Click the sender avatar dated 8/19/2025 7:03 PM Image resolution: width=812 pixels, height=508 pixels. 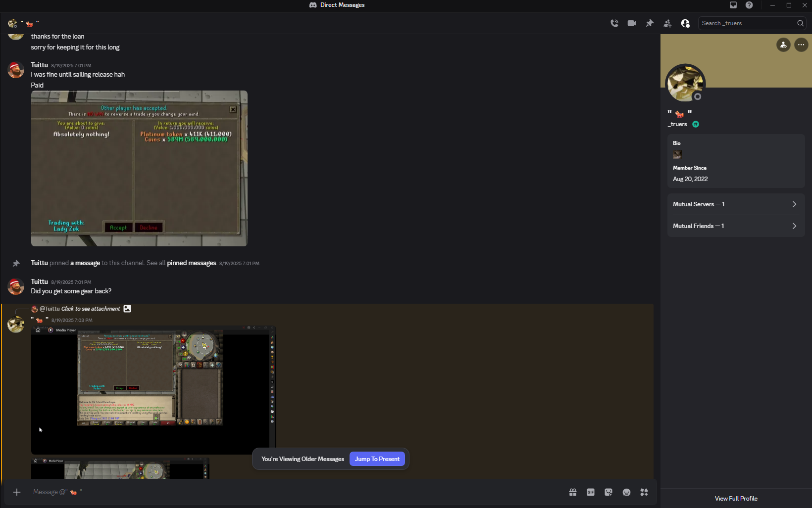click(x=16, y=324)
